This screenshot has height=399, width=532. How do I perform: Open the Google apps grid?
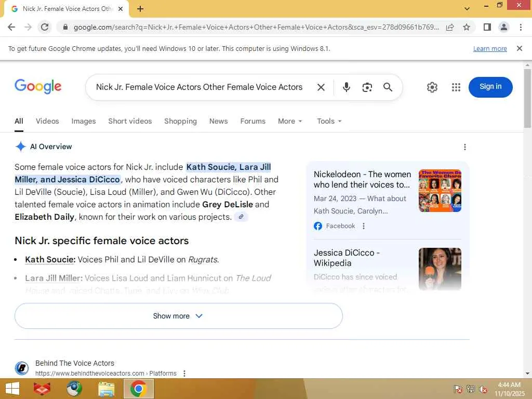456,87
